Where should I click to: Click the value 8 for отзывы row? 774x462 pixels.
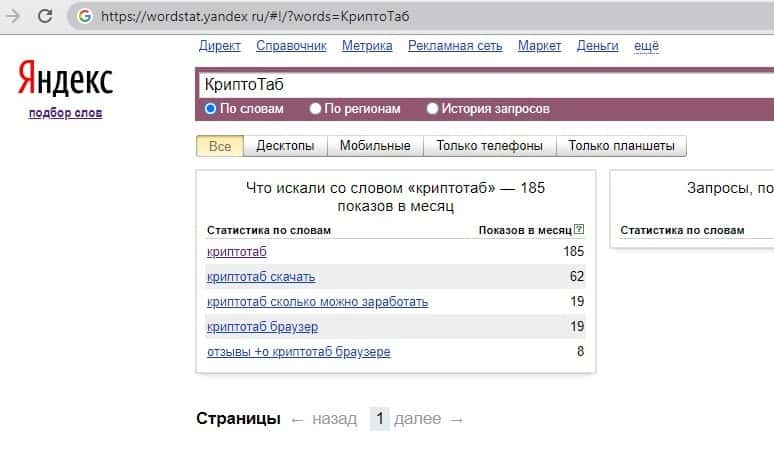580,351
